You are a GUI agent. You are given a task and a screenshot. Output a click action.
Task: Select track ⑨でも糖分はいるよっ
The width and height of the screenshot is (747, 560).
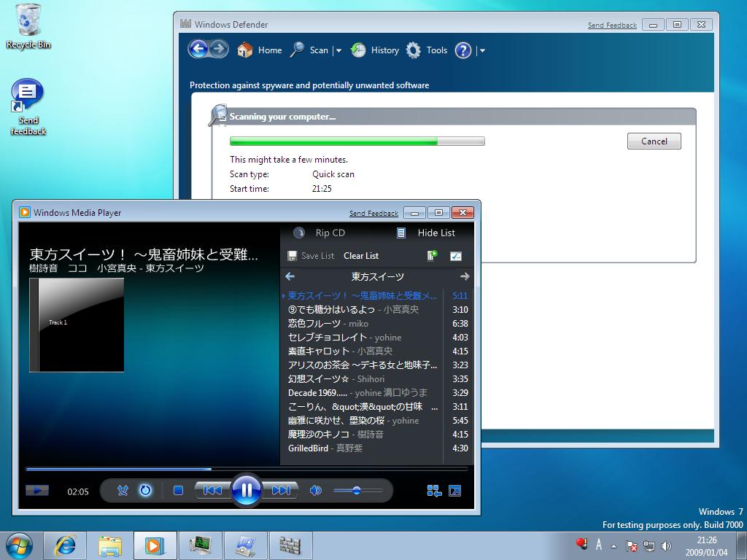[x=377, y=309]
